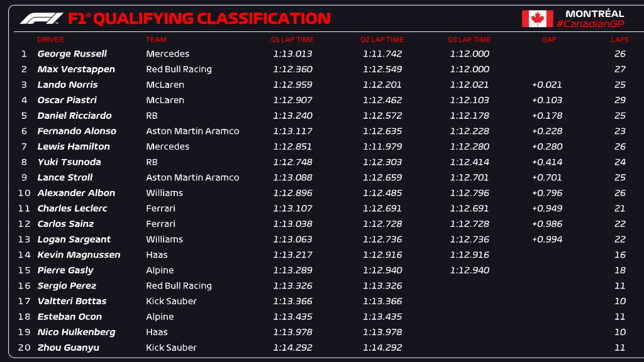Click Charles Leclerc's gap +0.949
Screen dimensions: 644x362
coord(547,209)
